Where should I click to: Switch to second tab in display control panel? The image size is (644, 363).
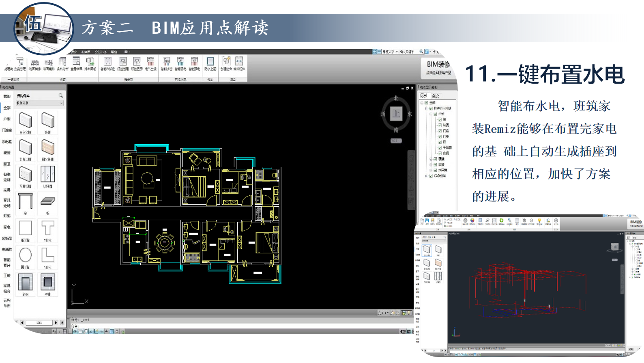(436, 96)
